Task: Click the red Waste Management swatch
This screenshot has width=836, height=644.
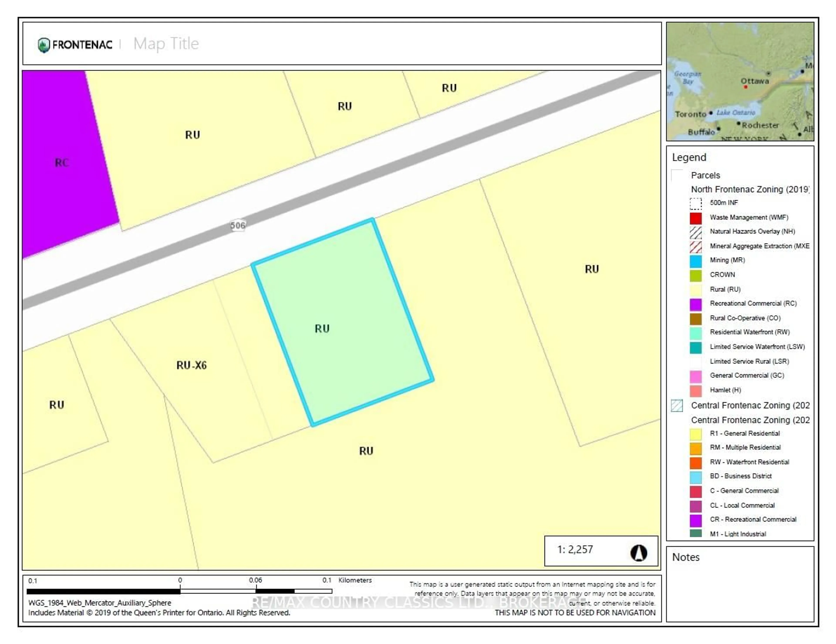Action: pos(696,218)
